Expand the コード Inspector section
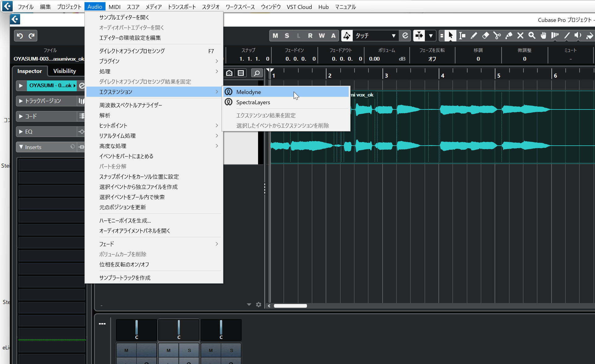Viewport: 595px width, 364px height. [21, 116]
